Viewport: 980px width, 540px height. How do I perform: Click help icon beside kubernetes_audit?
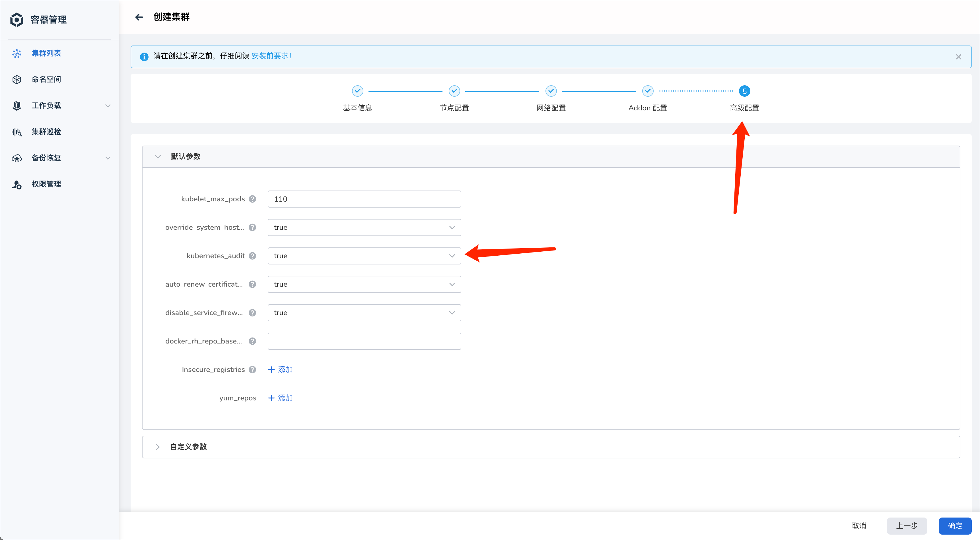point(252,256)
